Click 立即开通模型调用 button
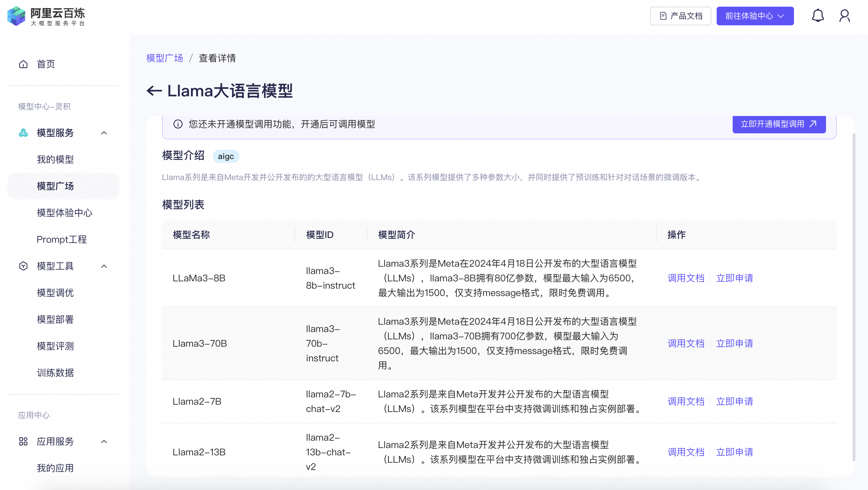The height and width of the screenshot is (490, 868). (x=779, y=124)
